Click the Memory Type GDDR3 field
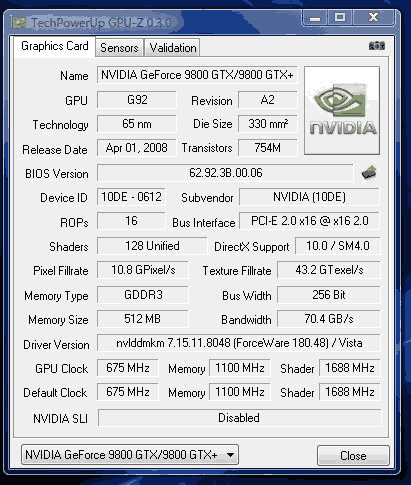The width and height of the screenshot is (411, 485). pyautogui.click(x=143, y=295)
